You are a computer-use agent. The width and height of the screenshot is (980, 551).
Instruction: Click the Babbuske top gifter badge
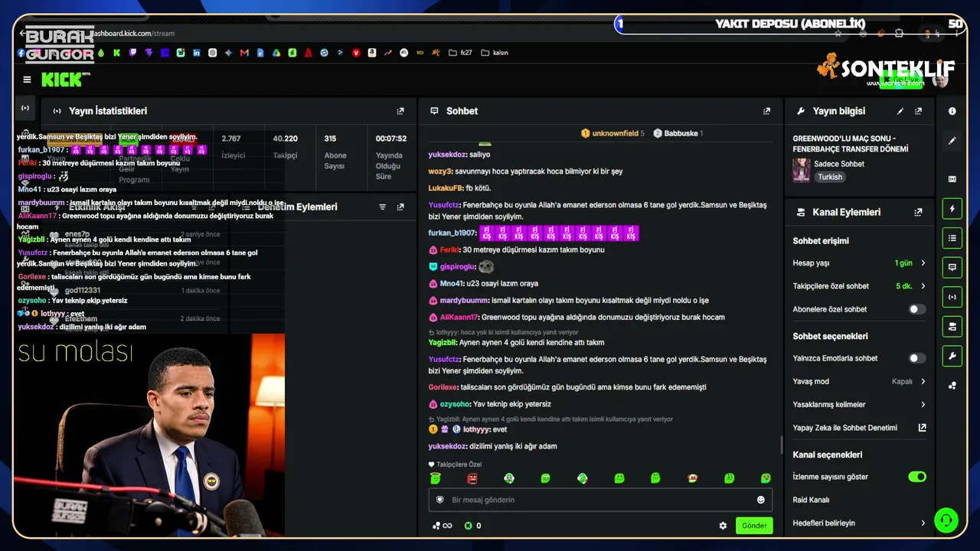[x=678, y=133]
